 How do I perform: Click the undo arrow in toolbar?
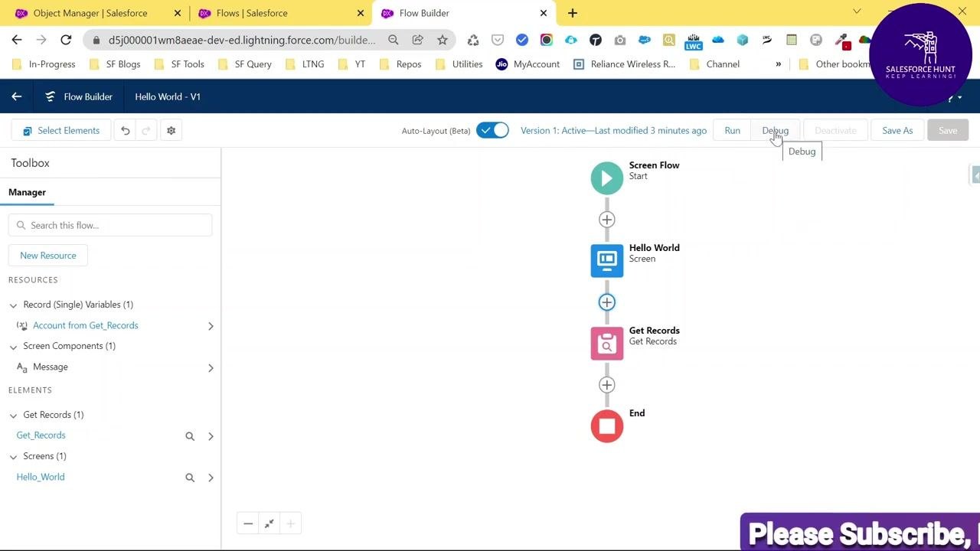tap(126, 131)
